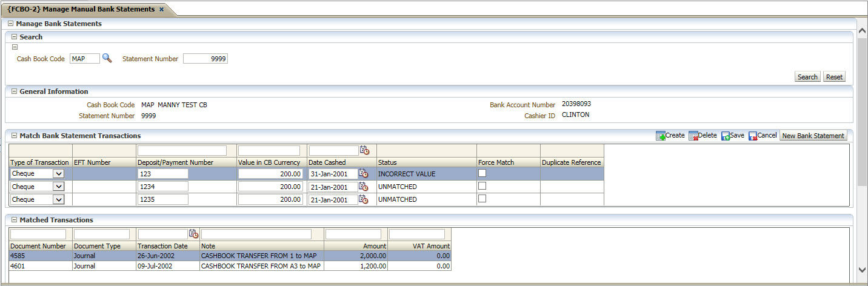The image size is (868, 286).
Task: Open date picker for cheque 123 row
Action: 364,174
